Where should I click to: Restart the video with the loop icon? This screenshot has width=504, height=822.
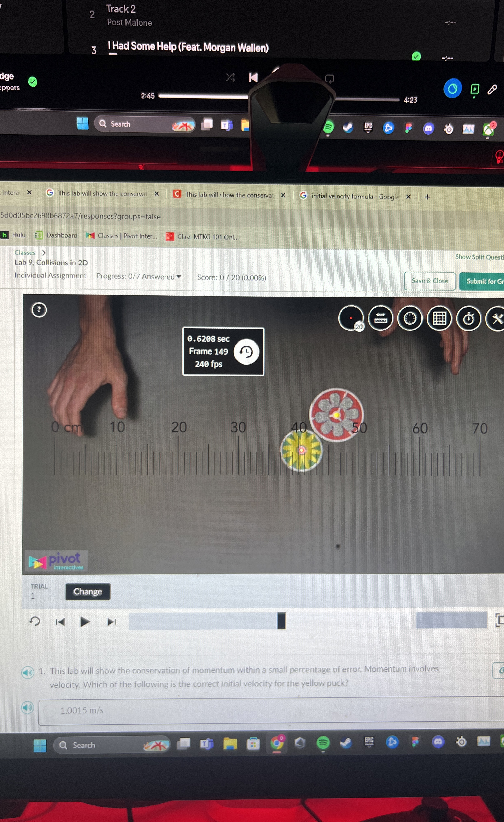point(35,621)
